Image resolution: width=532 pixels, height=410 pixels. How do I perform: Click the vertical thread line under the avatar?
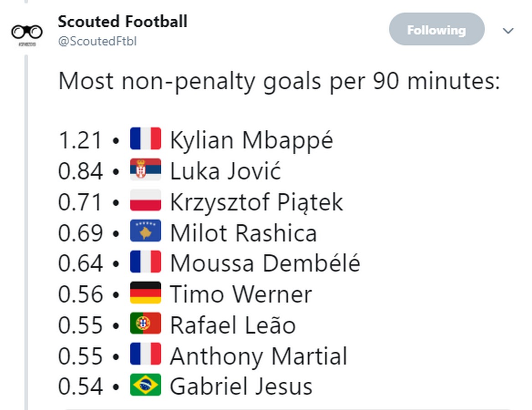click(x=26, y=228)
